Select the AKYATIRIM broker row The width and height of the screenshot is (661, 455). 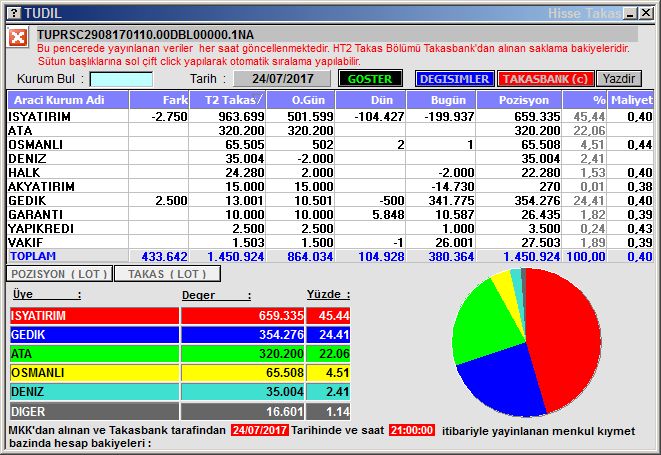[42, 186]
